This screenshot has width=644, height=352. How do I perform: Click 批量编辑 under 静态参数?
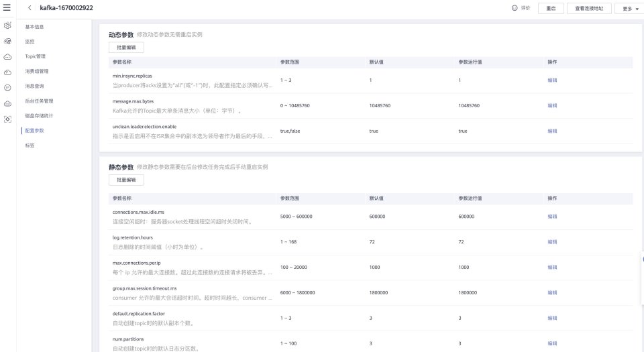point(126,180)
